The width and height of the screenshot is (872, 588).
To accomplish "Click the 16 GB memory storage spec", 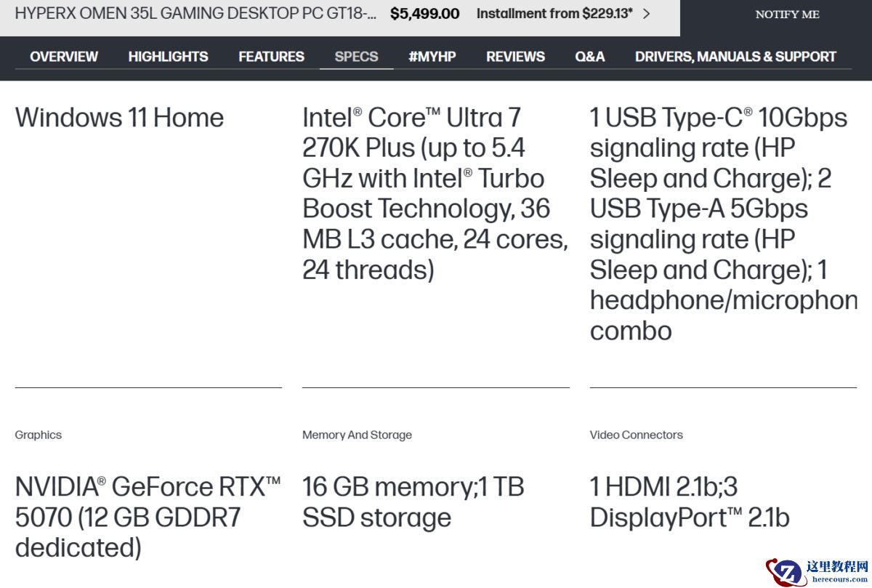I will 413,502.
